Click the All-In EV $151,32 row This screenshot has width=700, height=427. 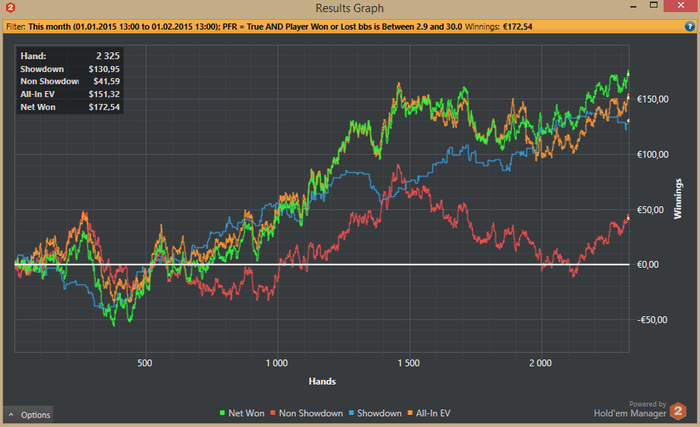click(70, 94)
